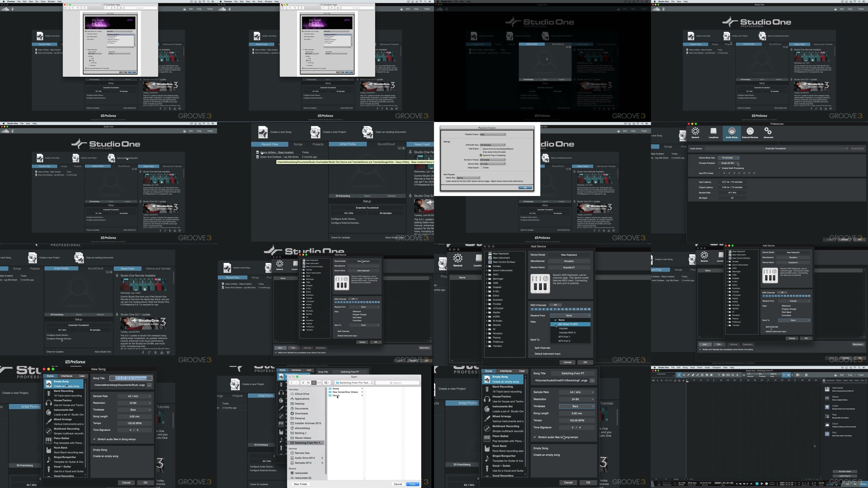Click the Loops icon in browser home

pyautogui.click(x=827, y=407)
